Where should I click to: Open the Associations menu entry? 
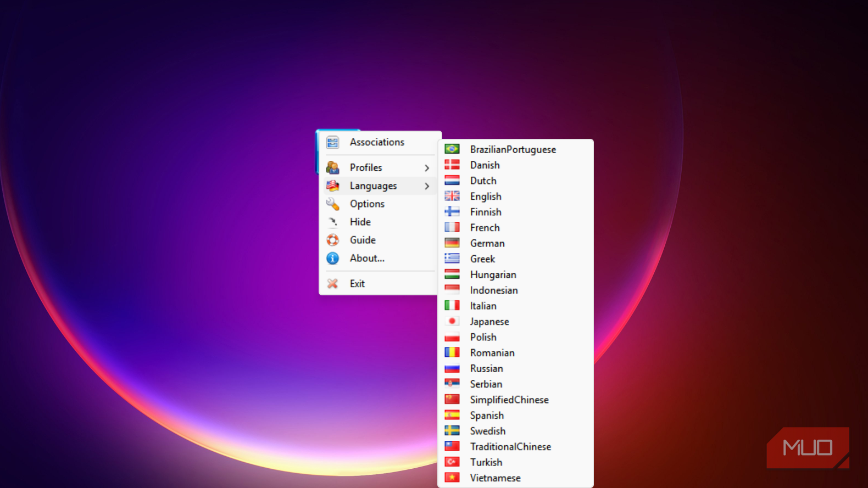tap(380, 142)
